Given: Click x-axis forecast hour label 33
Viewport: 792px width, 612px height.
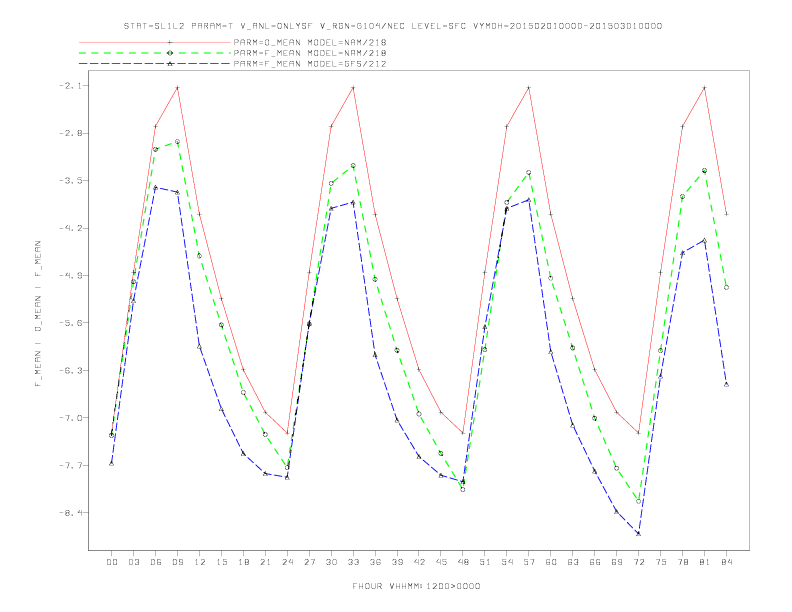Looking at the screenshot, I should tap(353, 562).
